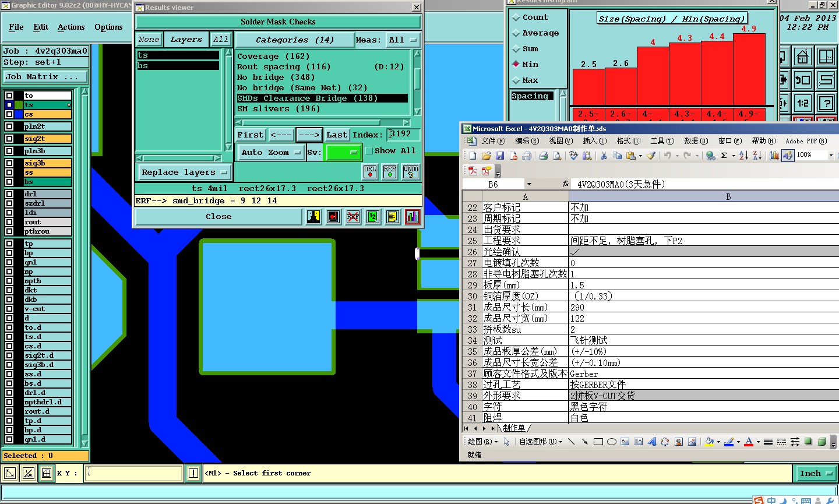The height and width of the screenshot is (504, 839).
Task: Click the green numbered page icon
Action: coord(373,217)
